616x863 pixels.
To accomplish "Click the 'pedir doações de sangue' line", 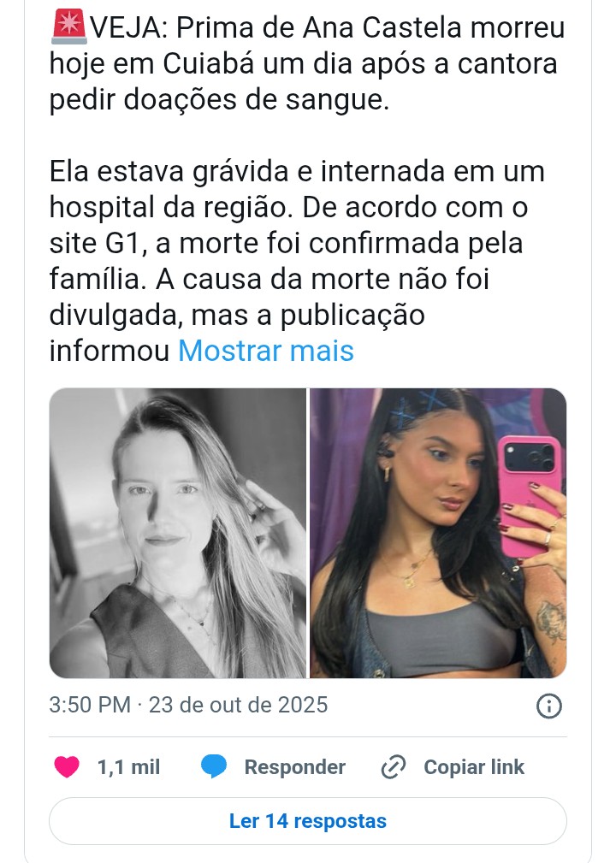I will pyautogui.click(x=219, y=99).
